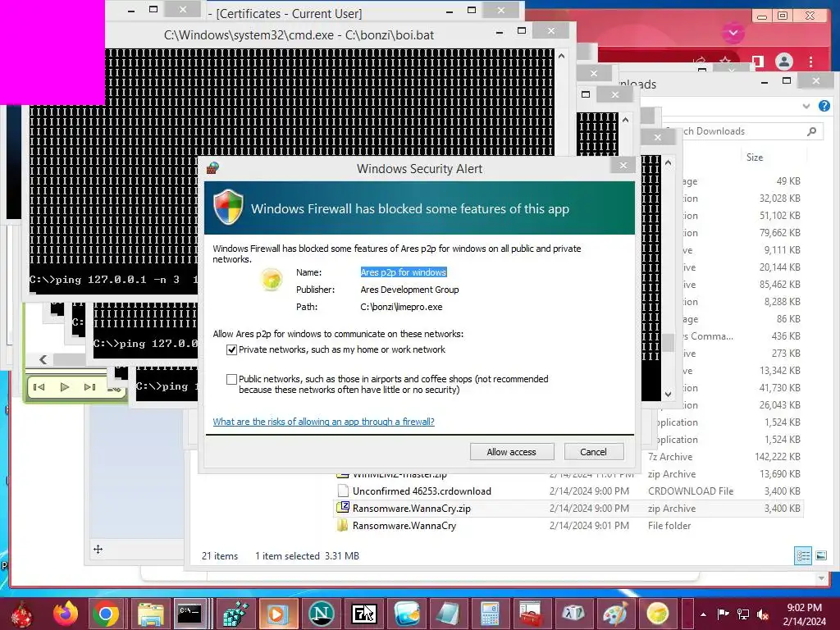Switch Explorer to large icons view

[x=821, y=555]
